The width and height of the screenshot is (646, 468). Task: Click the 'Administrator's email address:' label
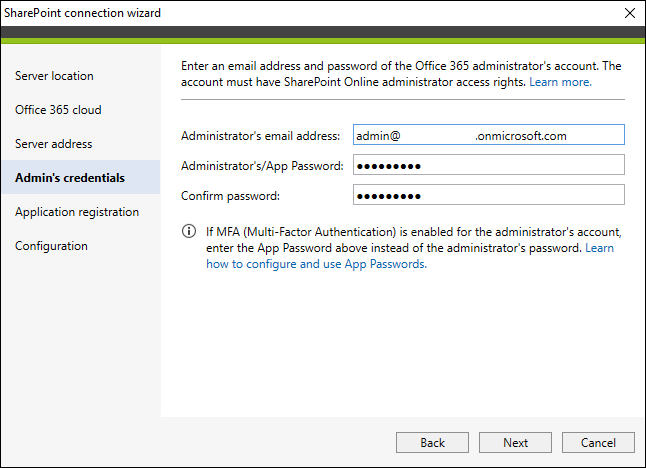point(260,136)
